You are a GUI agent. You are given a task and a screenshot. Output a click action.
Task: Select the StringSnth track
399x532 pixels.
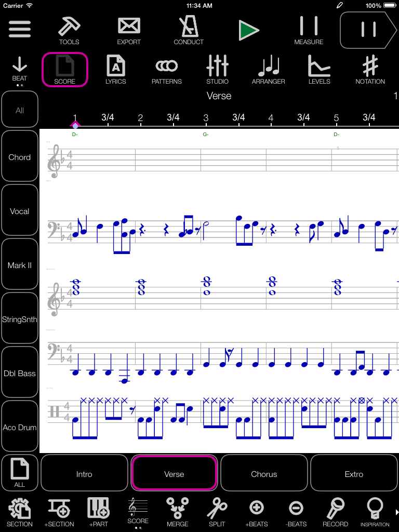pos(20,318)
